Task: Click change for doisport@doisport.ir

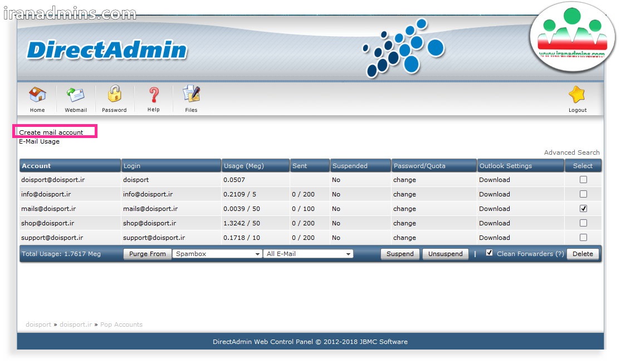Action: pyautogui.click(x=404, y=180)
